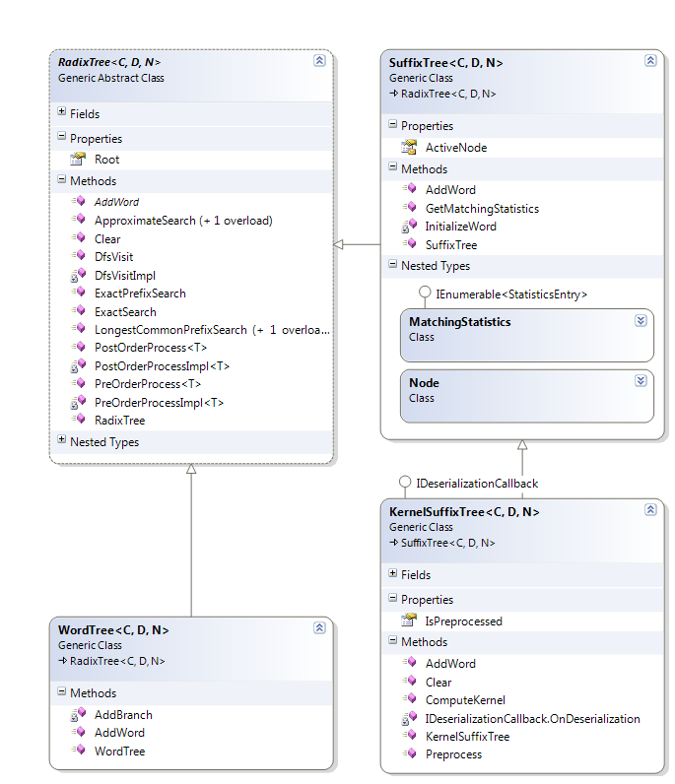Click the LongestCommonPrefixSearch method icon

(x=78, y=329)
